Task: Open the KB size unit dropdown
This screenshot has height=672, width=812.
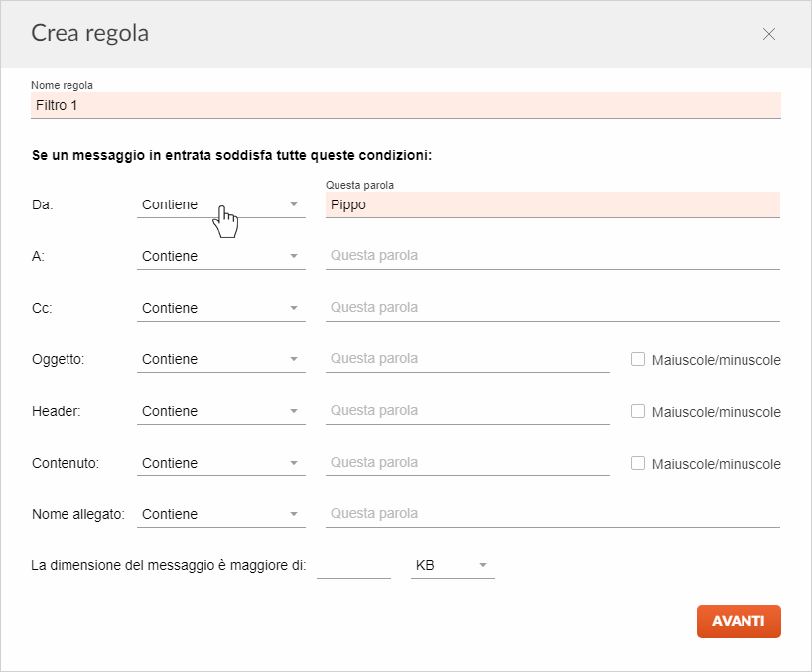Action: [x=452, y=565]
